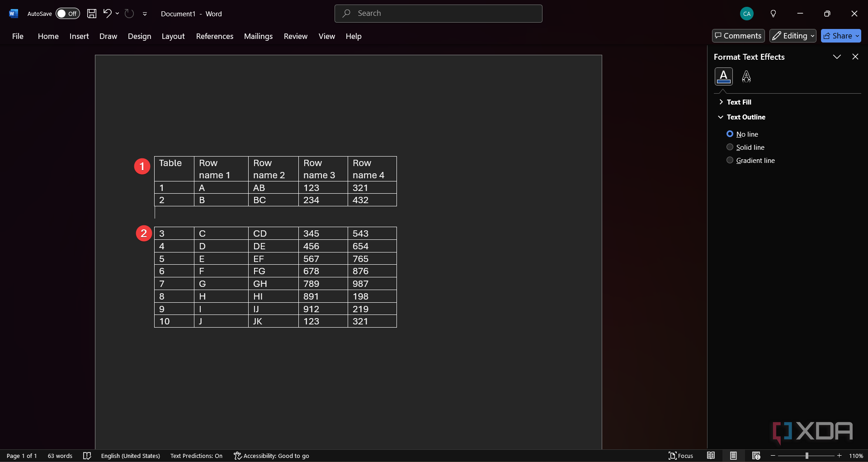Open the CA account profile avatar

pos(747,14)
